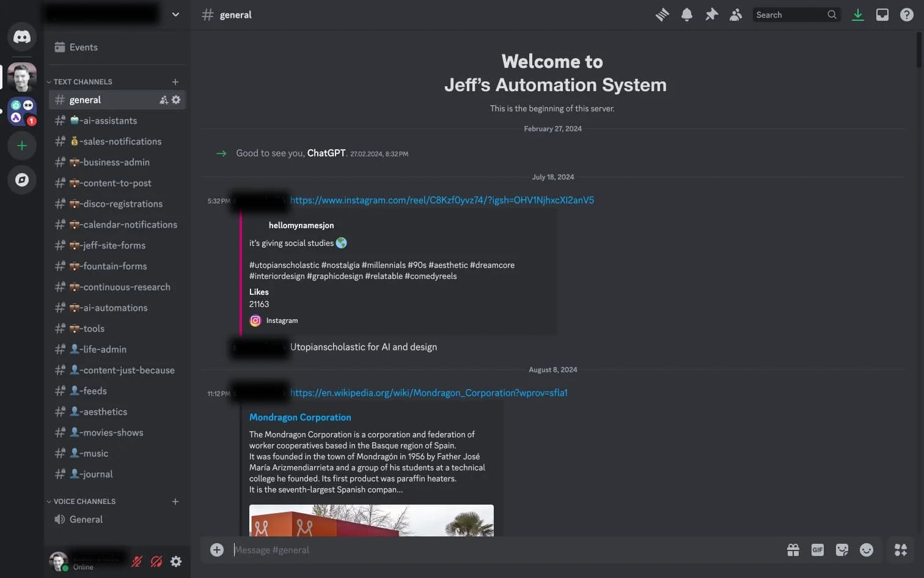
Task: Open Events in sidebar
Action: (117, 47)
